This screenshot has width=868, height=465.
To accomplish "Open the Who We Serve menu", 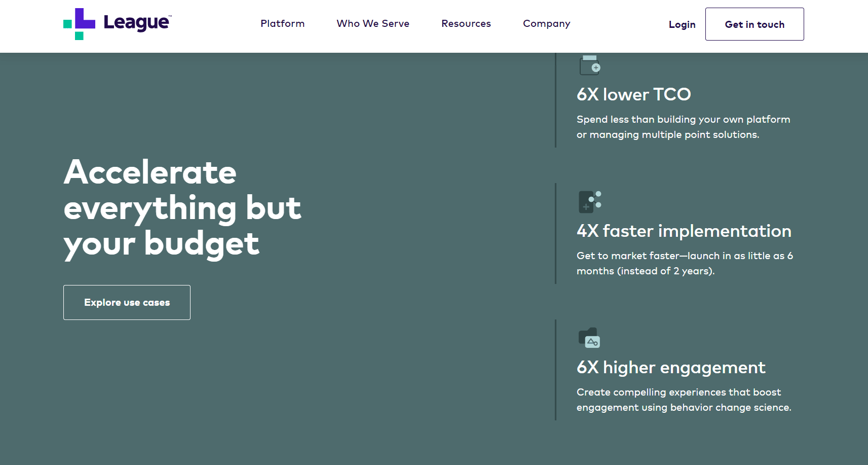I will tap(373, 24).
